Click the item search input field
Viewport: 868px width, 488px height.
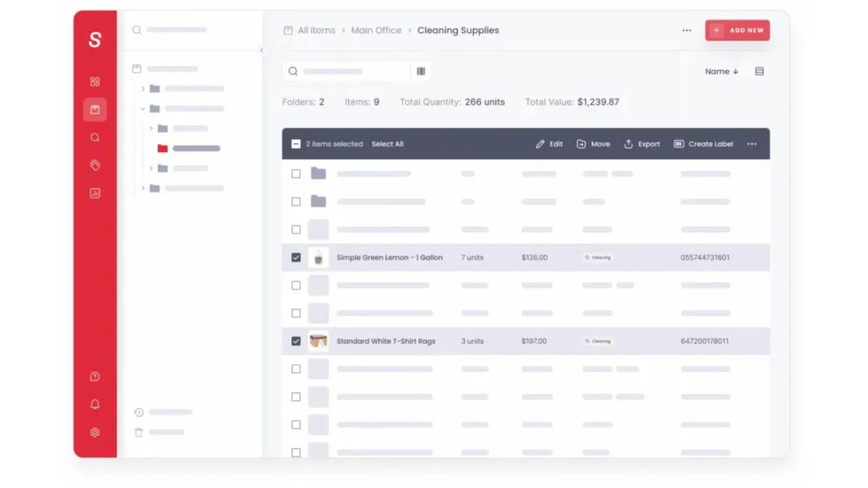pyautogui.click(x=346, y=72)
